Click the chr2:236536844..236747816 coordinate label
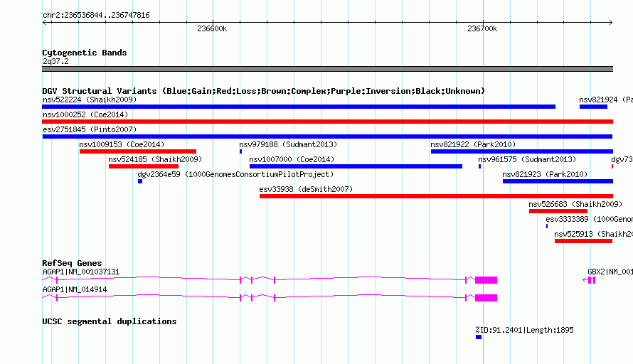 (x=96, y=16)
